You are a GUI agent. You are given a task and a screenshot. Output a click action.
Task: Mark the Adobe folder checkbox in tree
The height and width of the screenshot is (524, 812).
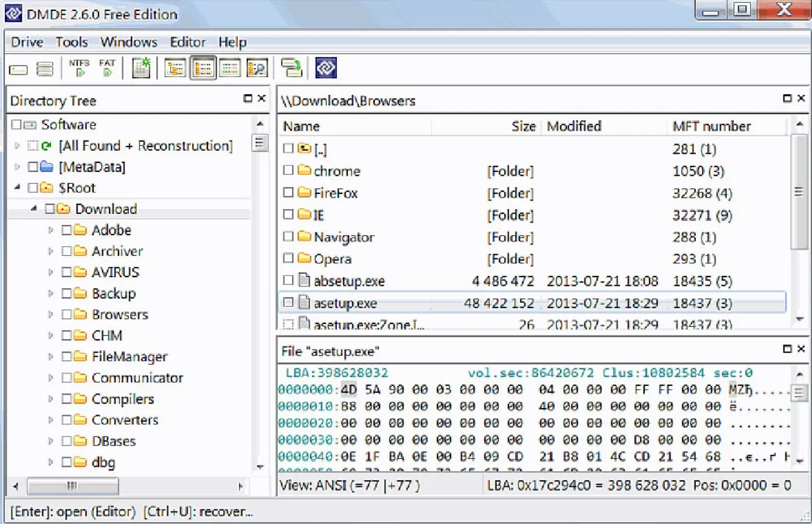[x=66, y=230]
